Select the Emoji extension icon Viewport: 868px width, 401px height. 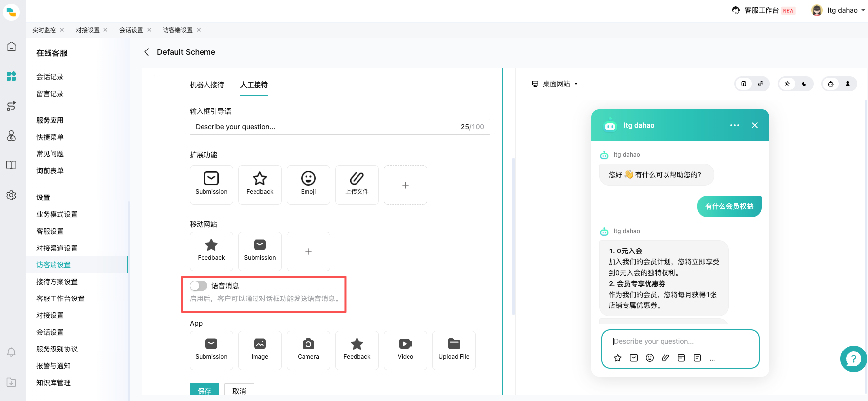click(x=308, y=185)
